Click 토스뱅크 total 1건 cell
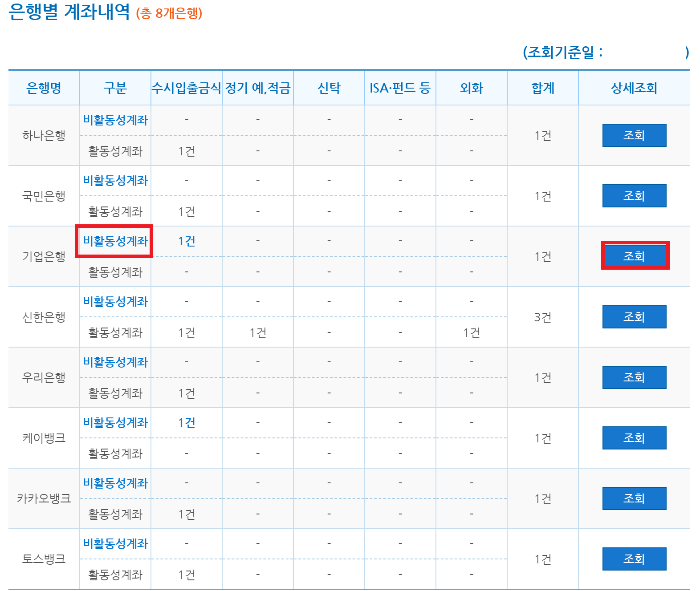Image resolution: width=700 pixels, height=591 pixels. (543, 559)
